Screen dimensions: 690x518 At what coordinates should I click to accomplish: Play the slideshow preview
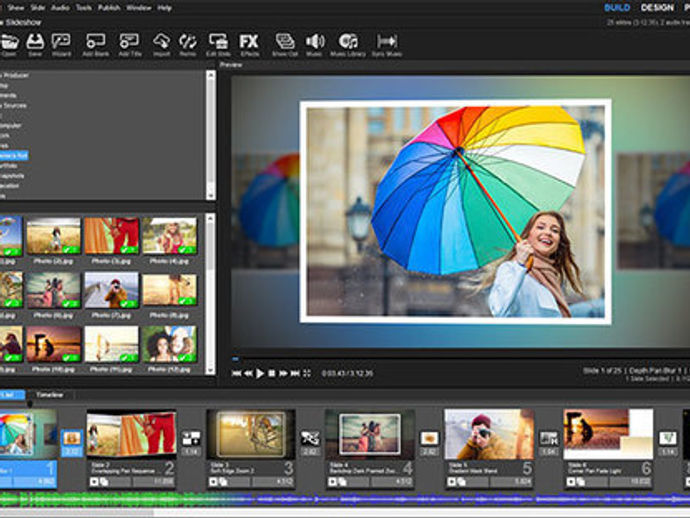[260, 373]
